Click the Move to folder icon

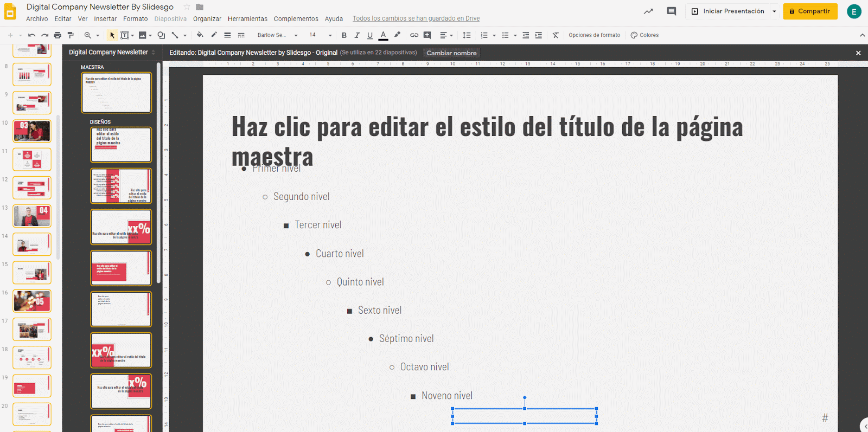pos(200,7)
